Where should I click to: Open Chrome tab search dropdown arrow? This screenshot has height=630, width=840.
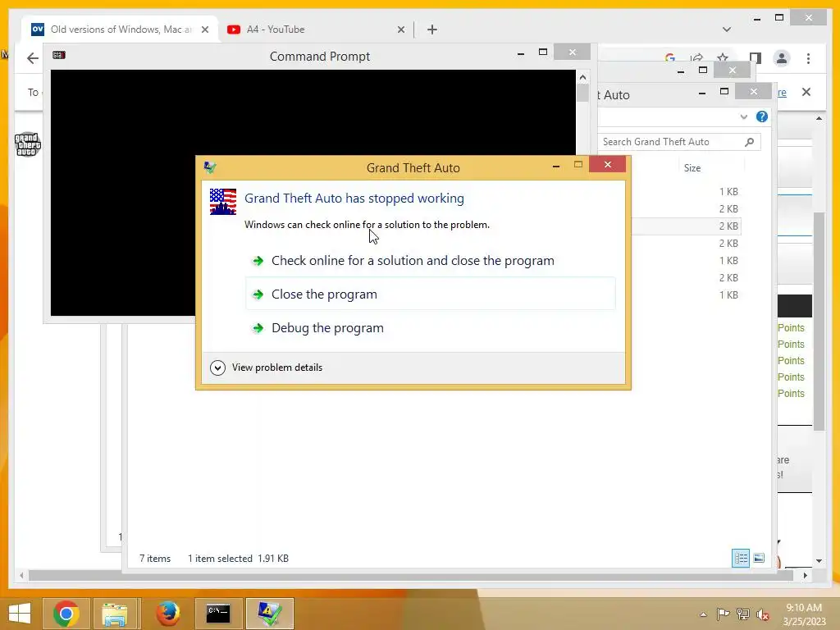point(727,30)
